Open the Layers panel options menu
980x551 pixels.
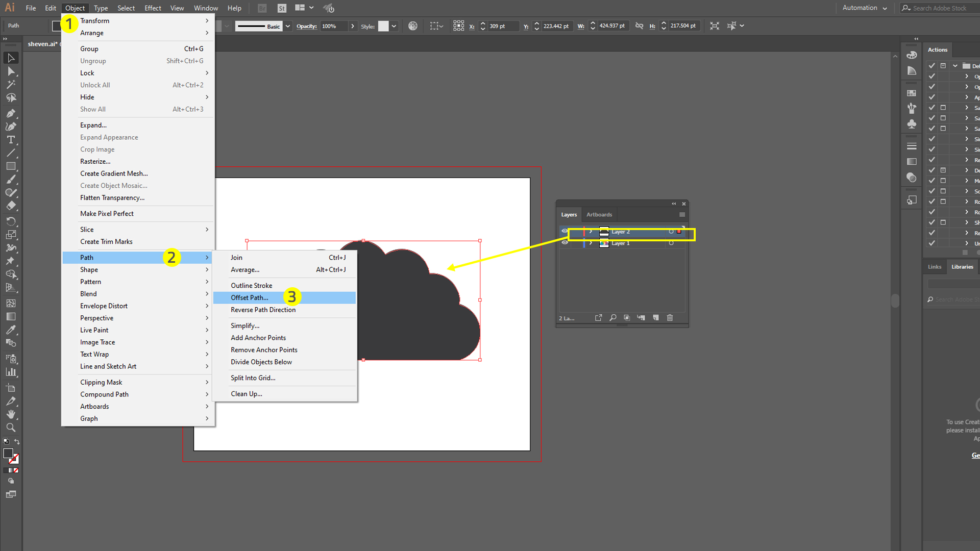point(682,215)
